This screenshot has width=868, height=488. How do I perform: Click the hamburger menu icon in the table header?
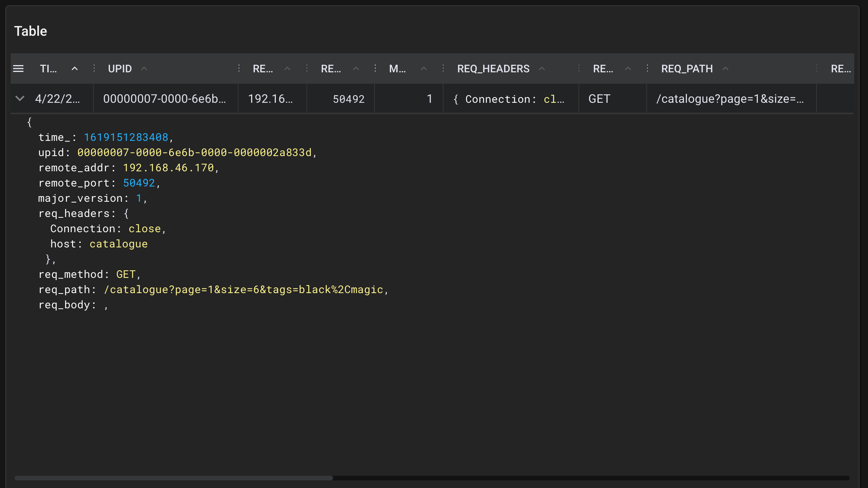click(x=19, y=69)
